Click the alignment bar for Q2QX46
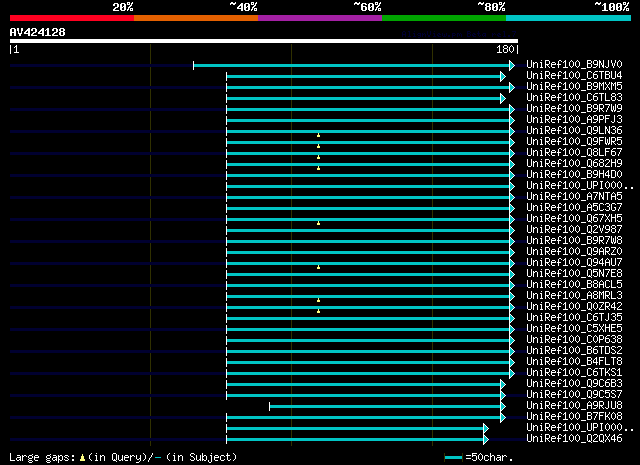Image resolution: width=640 pixels, height=465 pixels. pyautogui.click(x=355, y=440)
